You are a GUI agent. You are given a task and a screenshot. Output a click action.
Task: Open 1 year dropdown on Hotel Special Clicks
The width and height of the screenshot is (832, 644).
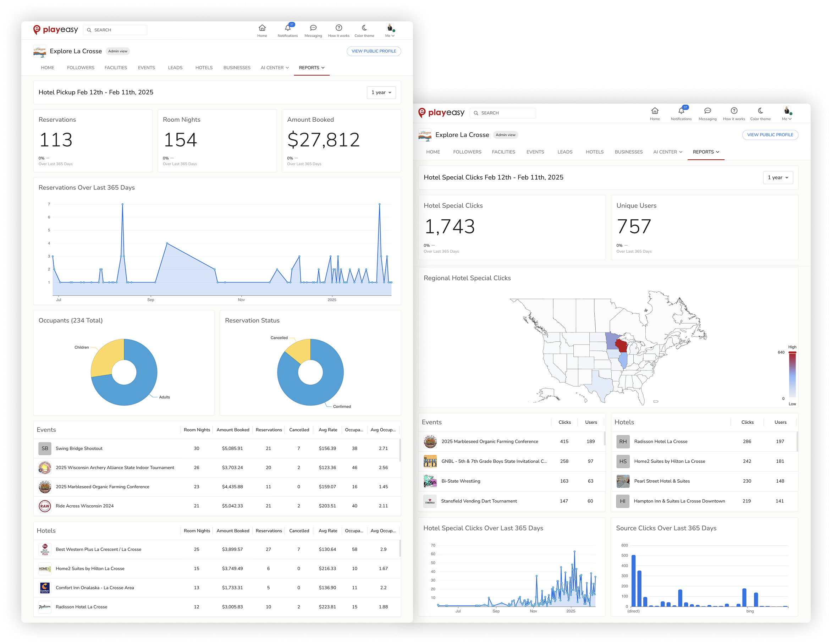pos(778,177)
